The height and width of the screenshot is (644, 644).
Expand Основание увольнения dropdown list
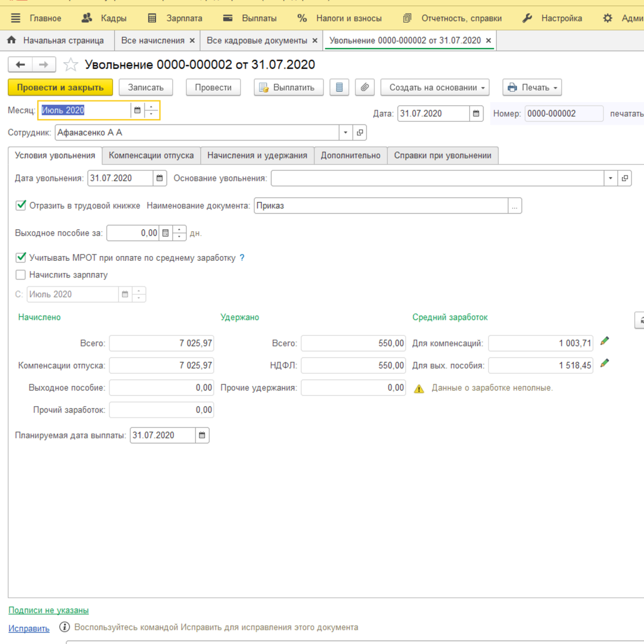point(611,178)
